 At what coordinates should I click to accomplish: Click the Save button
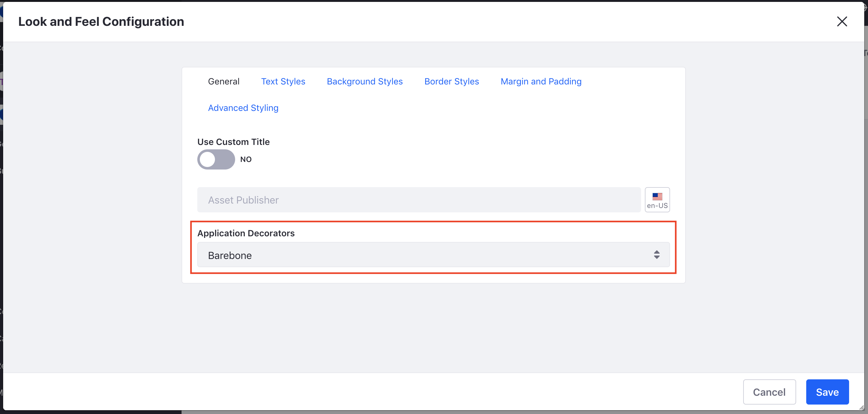827,392
